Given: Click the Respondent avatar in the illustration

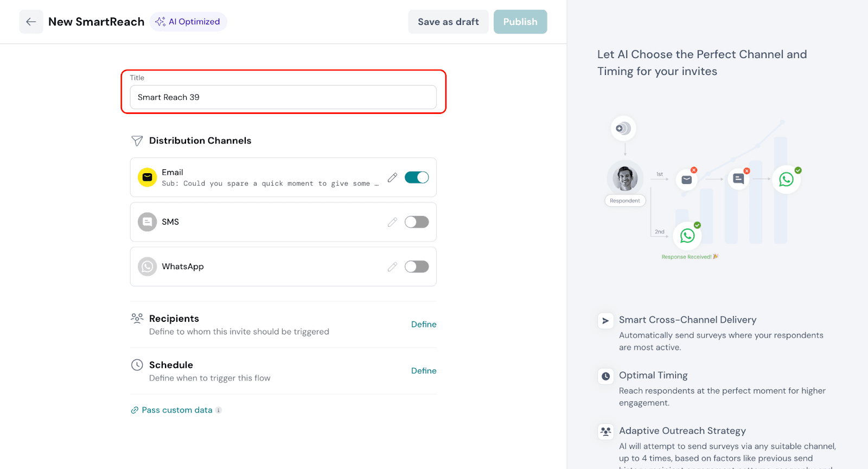Looking at the screenshot, I should [x=625, y=178].
